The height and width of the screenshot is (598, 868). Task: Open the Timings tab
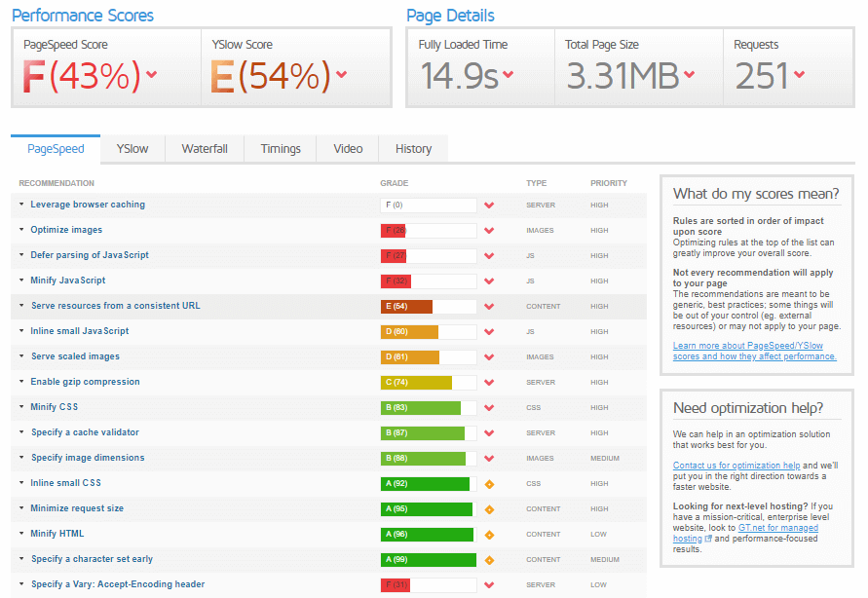281,149
